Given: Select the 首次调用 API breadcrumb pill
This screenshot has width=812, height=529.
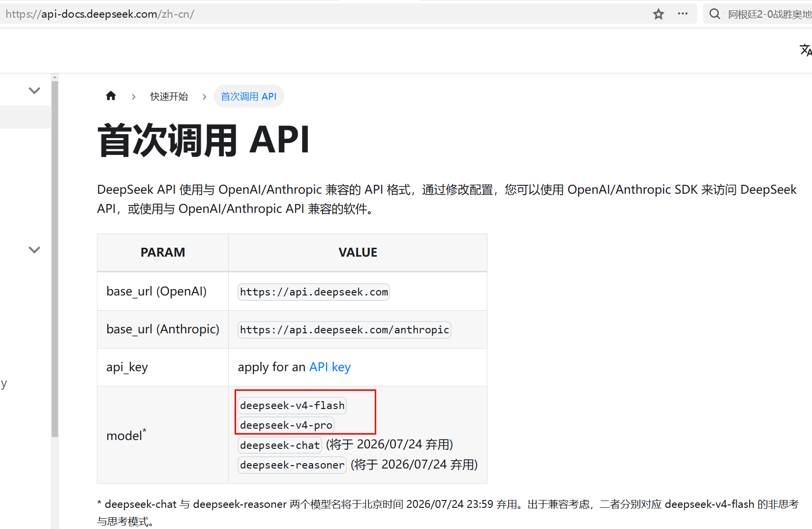Looking at the screenshot, I should pos(248,96).
